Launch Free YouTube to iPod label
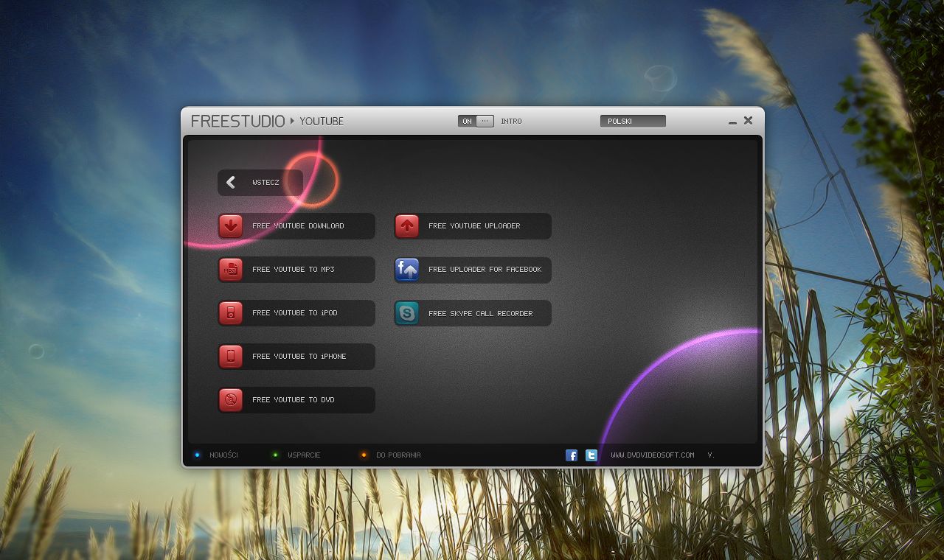 [x=295, y=313]
